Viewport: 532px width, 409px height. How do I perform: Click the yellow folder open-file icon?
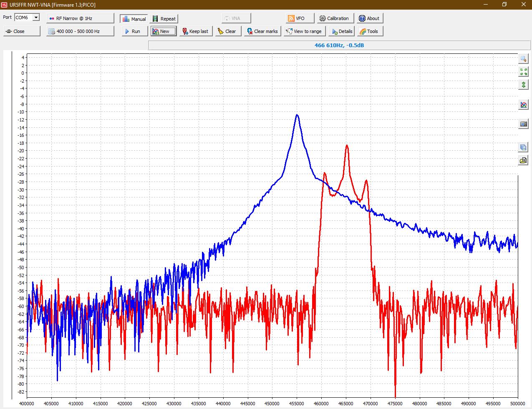(523, 160)
